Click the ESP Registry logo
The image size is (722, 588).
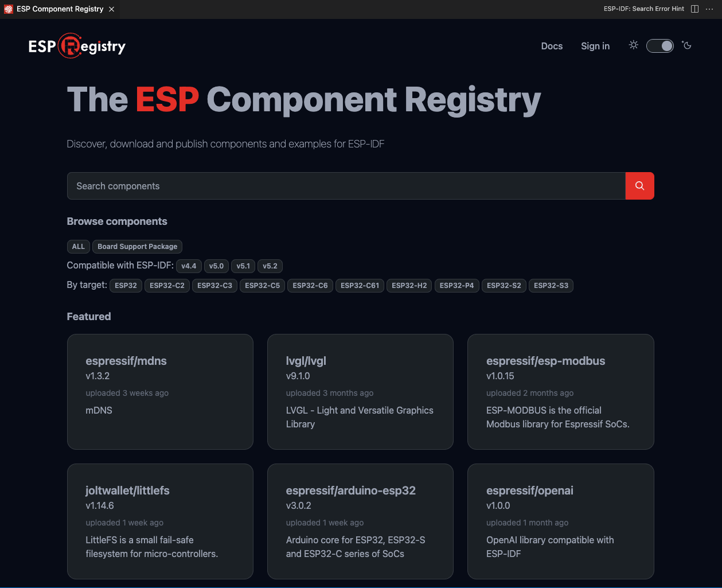77,46
